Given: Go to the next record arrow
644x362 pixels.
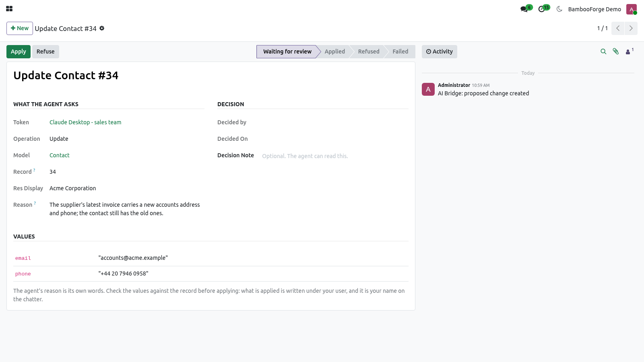Looking at the screenshot, I should [x=631, y=28].
